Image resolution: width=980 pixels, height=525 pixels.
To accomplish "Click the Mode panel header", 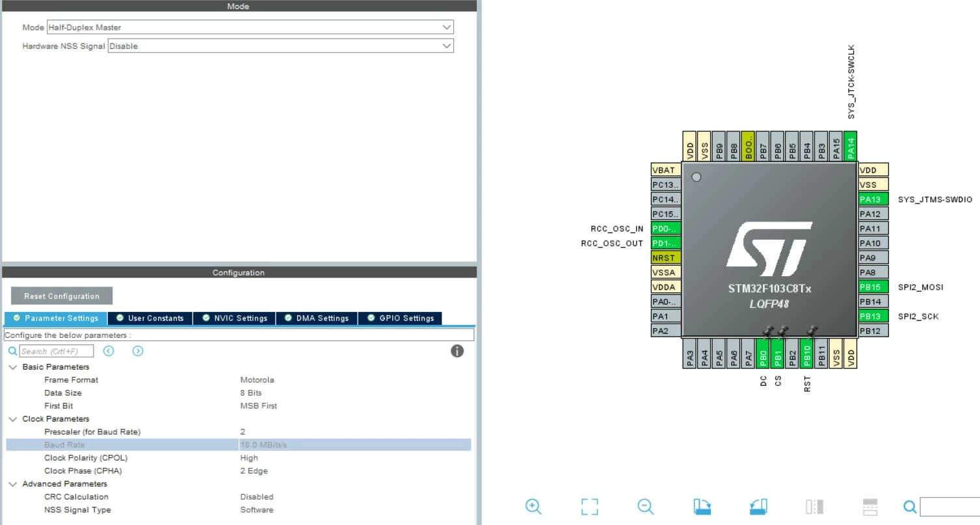I will pyautogui.click(x=239, y=6).
